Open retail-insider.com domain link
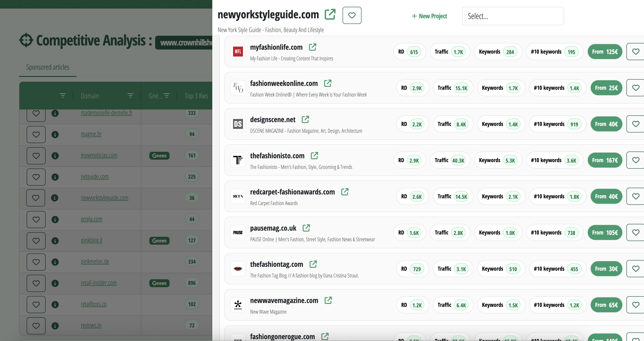Screen dimensions: 644x341 click(x=98, y=283)
